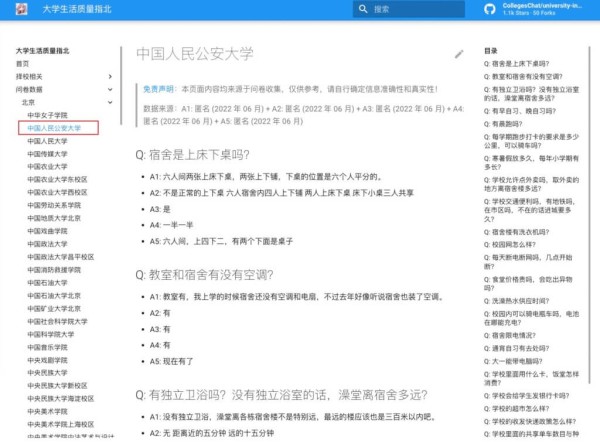
Task: Jump to 宿舍是上床下桌吗 in contents
Action: 517,64
